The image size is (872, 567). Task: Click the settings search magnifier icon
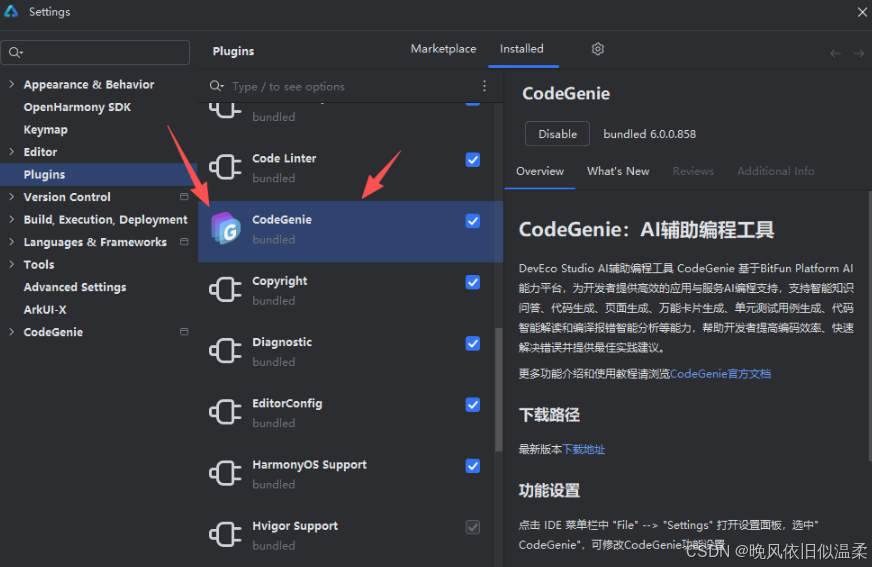click(x=15, y=52)
